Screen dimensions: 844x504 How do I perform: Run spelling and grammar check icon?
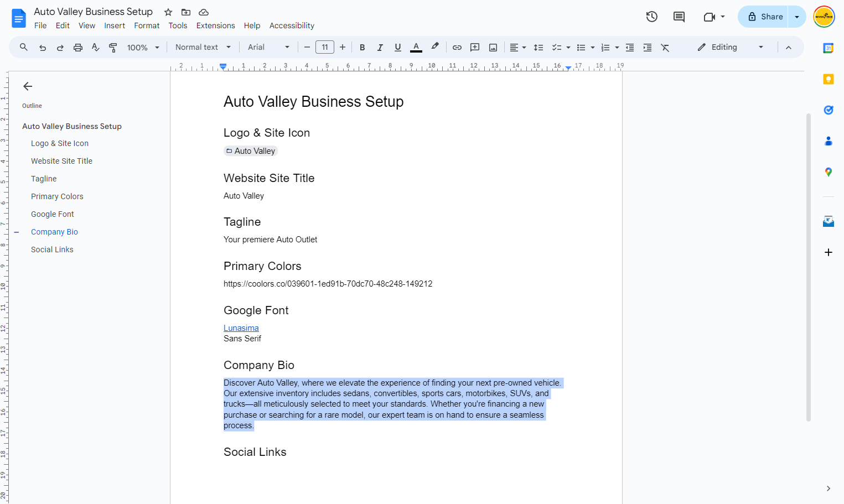click(x=96, y=48)
